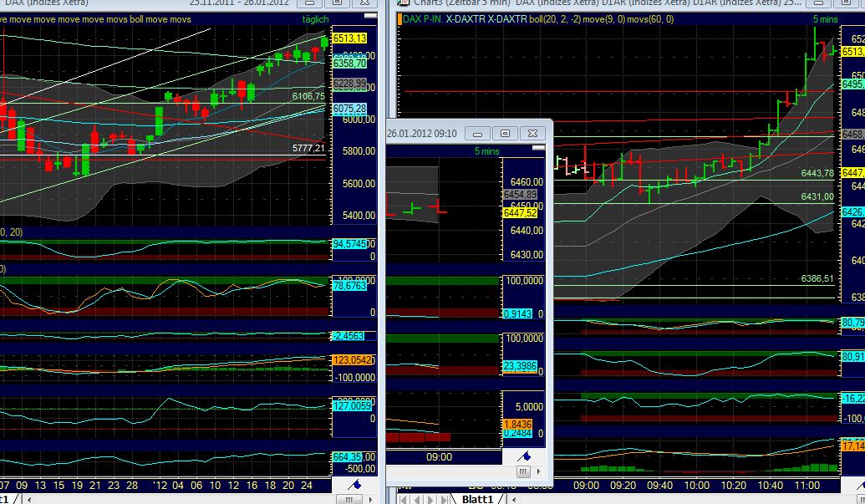Click the first-sheet navigation arrow icon

coord(403,500)
